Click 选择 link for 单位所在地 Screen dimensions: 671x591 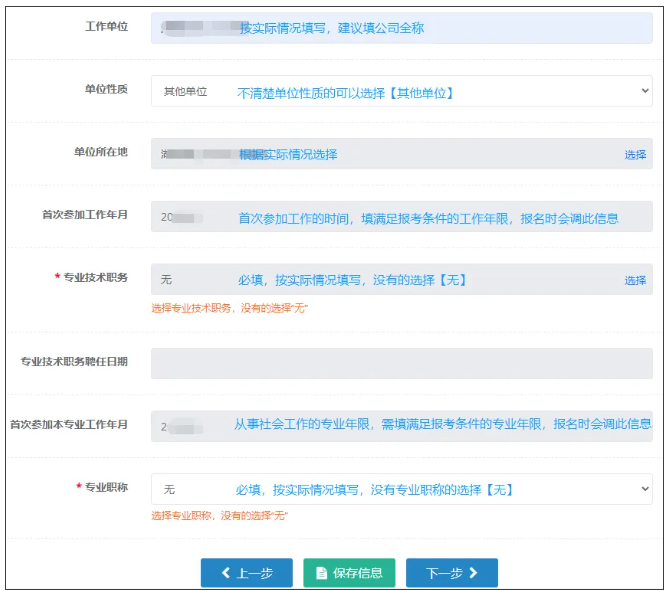click(635, 155)
